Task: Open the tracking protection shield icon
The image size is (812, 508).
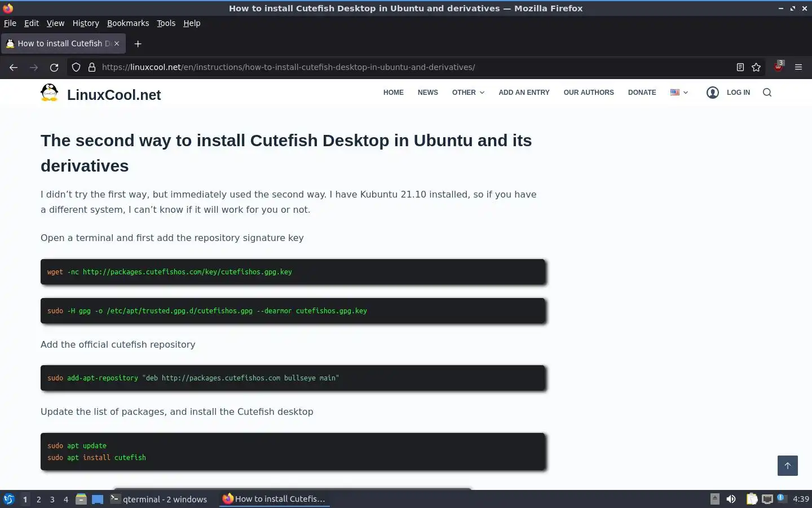Action: (x=76, y=67)
